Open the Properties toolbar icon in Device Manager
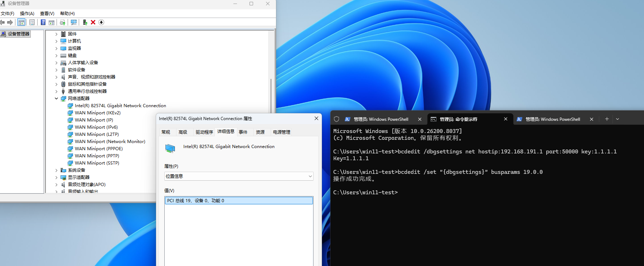The width and height of the screenshot is (644, 266). coord(32,22)
